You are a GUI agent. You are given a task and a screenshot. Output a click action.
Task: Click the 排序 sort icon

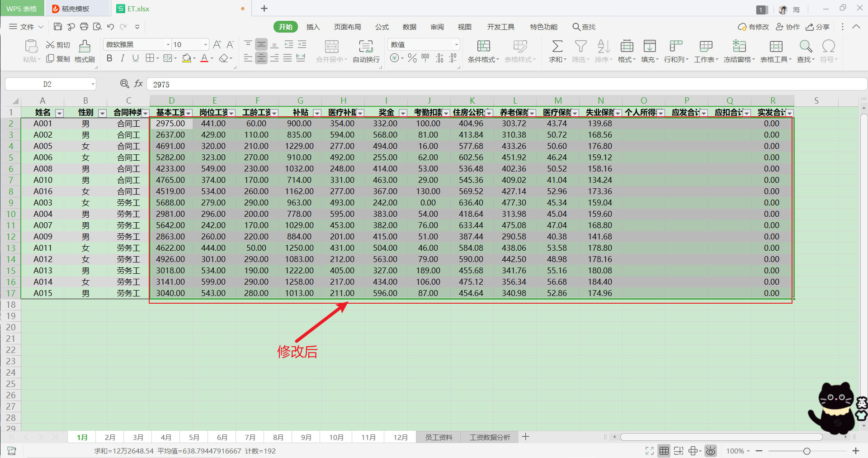pos(604,46)
